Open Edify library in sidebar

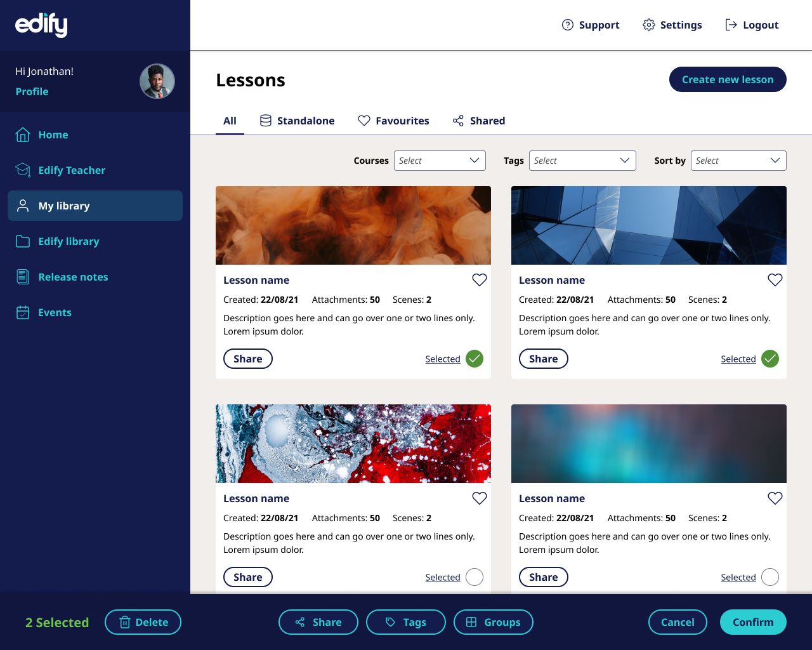[x=95, y=241]
